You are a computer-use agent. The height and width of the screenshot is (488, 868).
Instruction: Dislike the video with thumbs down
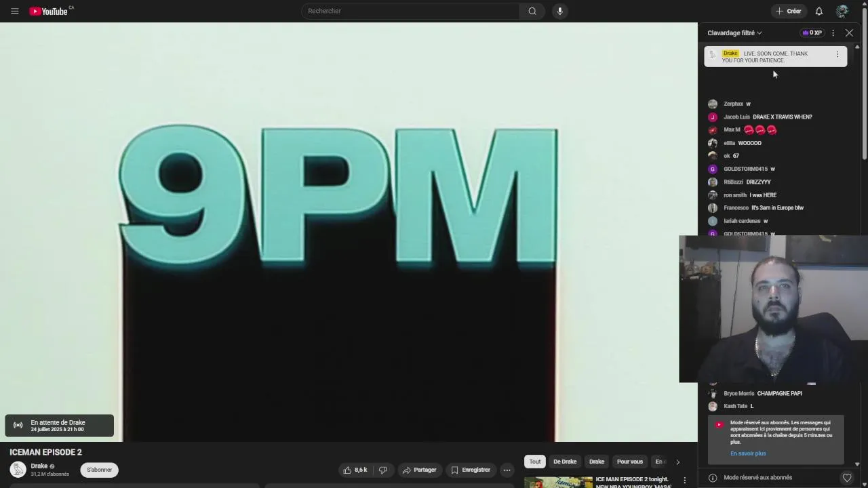coord(383,470)
